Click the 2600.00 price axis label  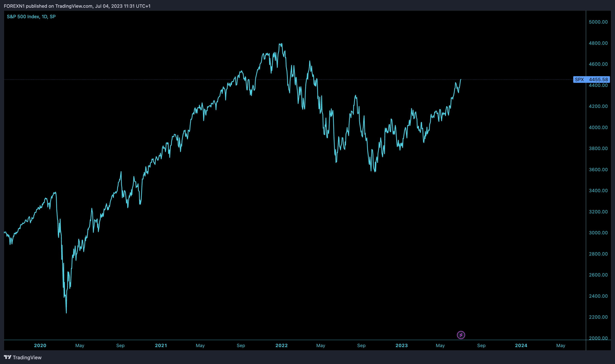tap(598, 275)
